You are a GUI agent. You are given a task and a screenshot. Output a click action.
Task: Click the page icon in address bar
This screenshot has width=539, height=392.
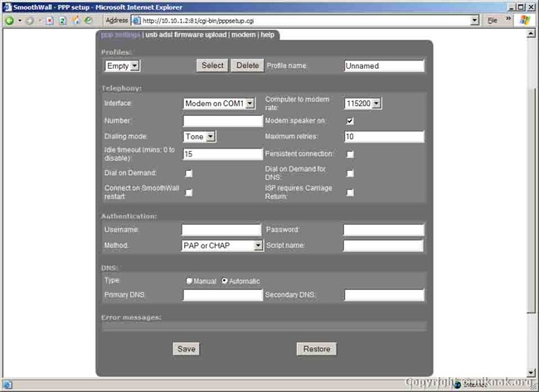coord(137,21)
